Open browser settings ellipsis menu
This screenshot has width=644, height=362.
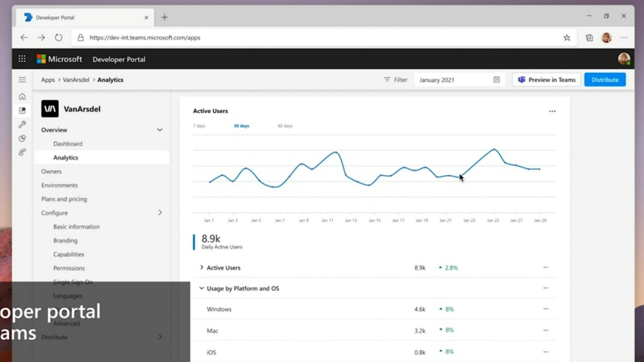point(624,37)
